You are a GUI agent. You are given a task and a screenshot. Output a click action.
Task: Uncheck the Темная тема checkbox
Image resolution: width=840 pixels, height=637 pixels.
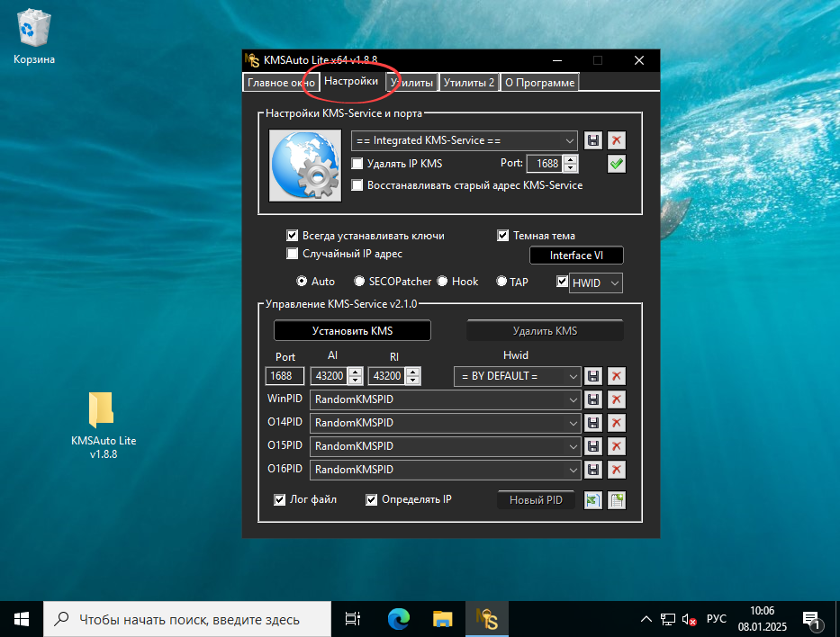point(503,236)
